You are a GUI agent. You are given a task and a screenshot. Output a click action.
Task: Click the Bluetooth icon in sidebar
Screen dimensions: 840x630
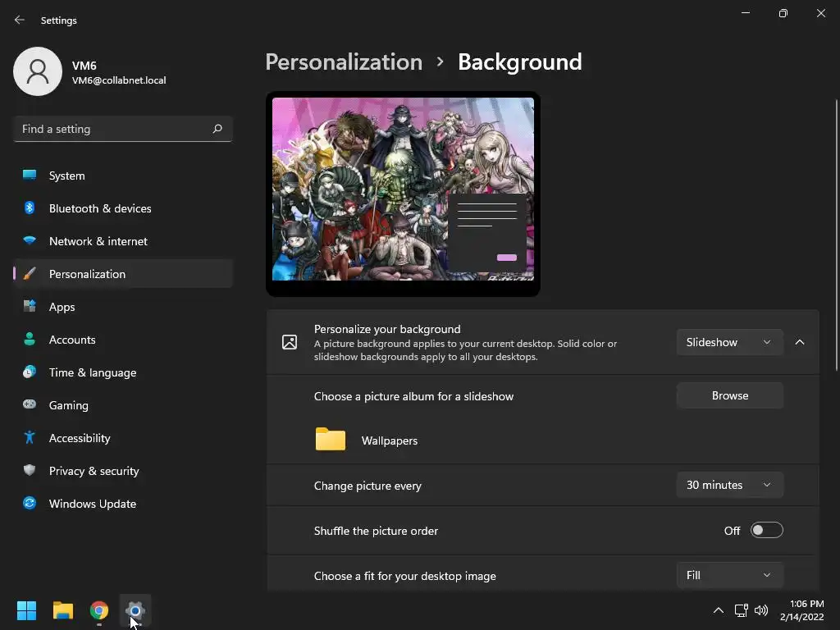(30, 208)
